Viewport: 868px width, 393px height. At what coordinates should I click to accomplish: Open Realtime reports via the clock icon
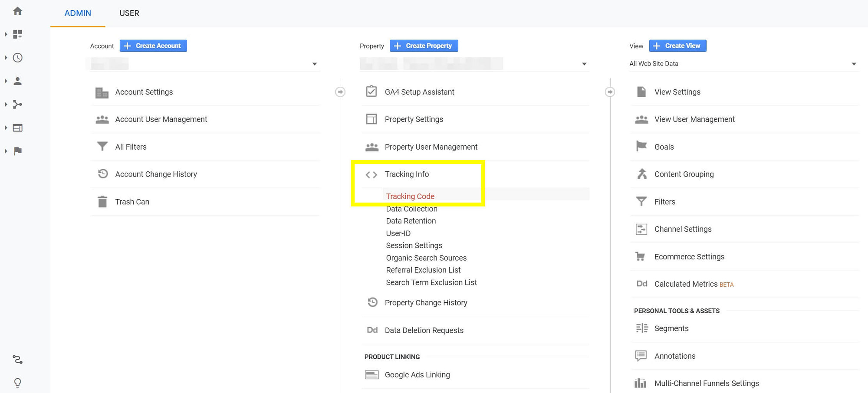click(x=17, y=58)
